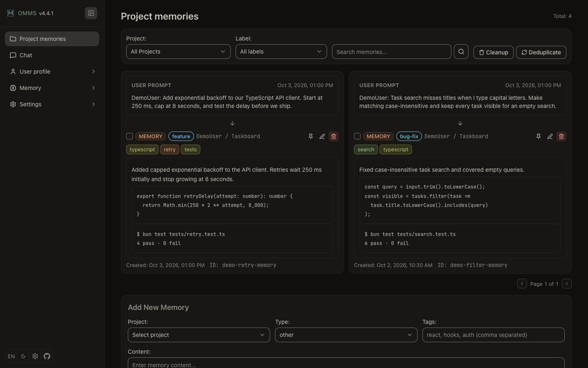
Task: Switch language via EN button
Action: pyautogui.click(x=11, y=356)
